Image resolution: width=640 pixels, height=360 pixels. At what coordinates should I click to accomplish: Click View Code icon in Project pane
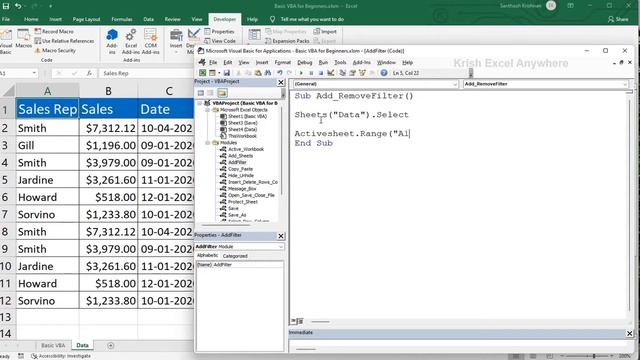(201, 93)
